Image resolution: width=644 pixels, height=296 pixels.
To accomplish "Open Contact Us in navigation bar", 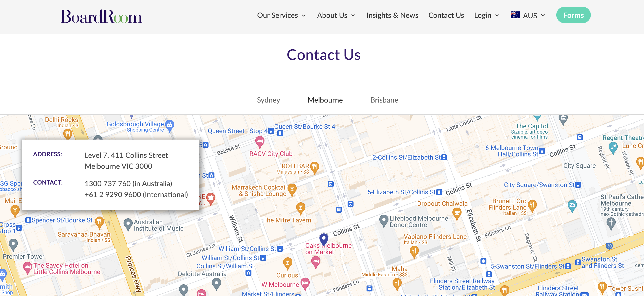I will (x=446, y=15).
